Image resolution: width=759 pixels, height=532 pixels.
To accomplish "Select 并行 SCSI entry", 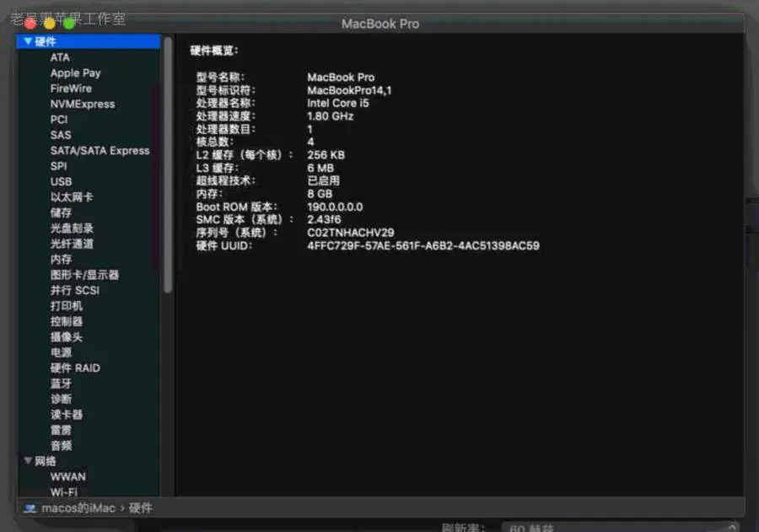I will 75,290.
